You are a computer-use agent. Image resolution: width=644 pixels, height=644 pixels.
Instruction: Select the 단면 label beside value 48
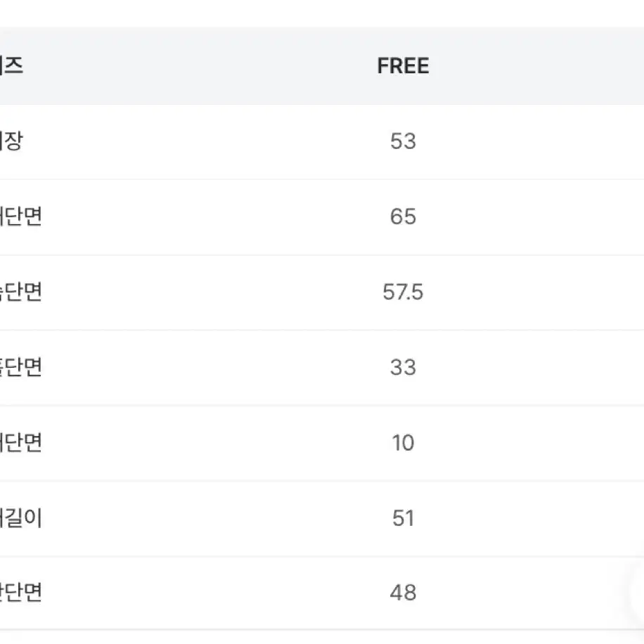tap(20, 593)
